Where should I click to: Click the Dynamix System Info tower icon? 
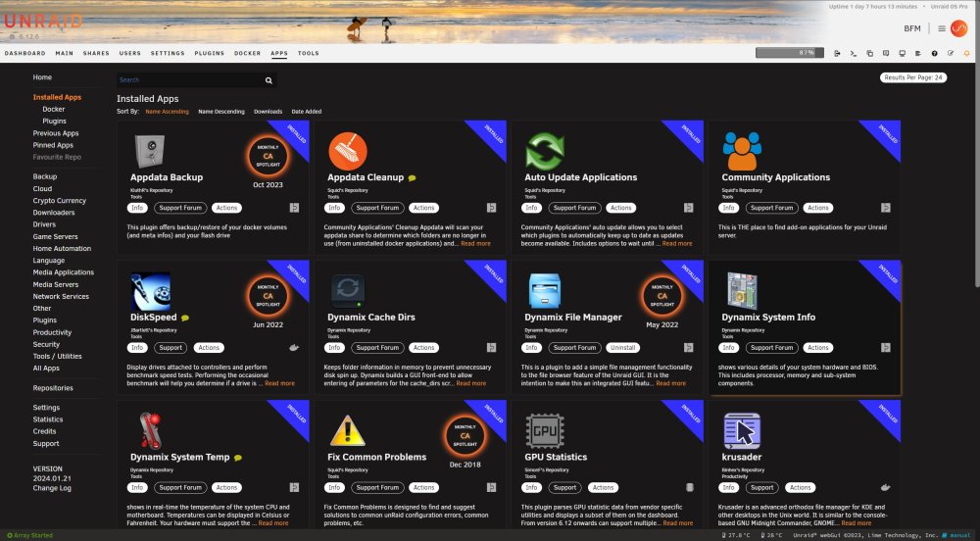point(742,291)
